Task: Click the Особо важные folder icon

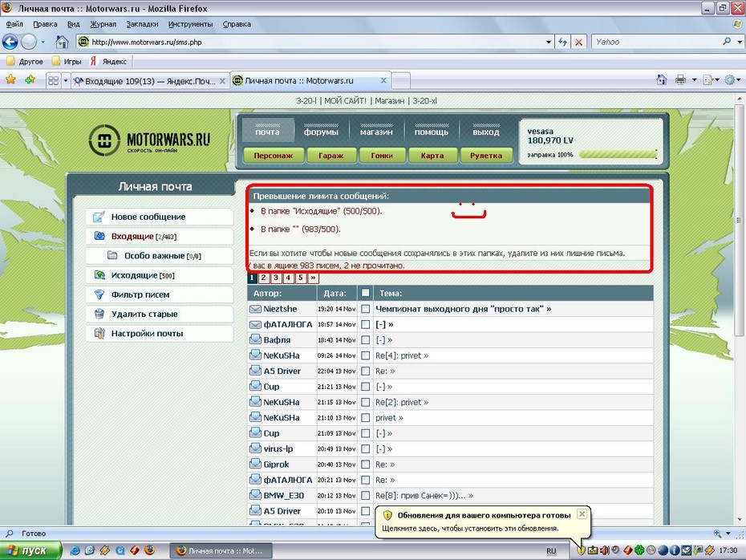Action: click(x=112, y=255)
